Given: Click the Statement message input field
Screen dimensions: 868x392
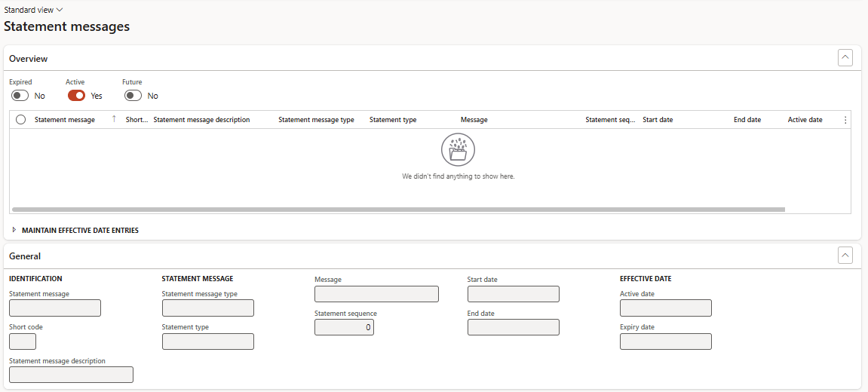Looking at the screenshot, I should pos(55,308).
